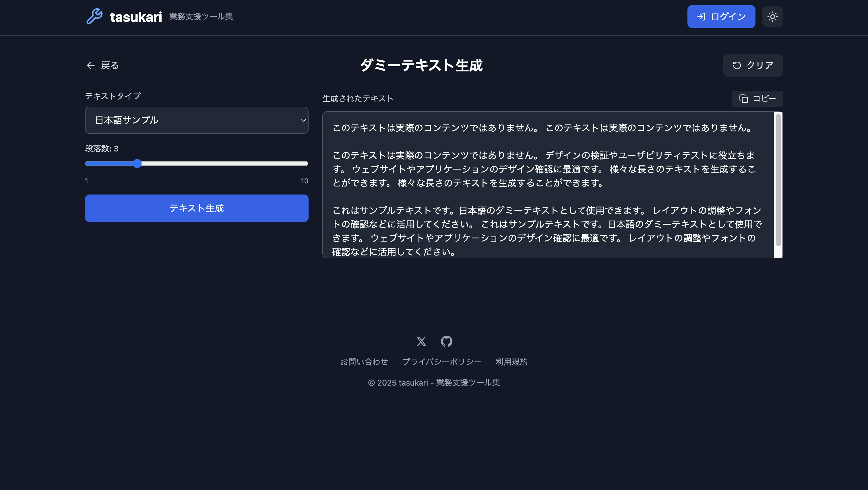Click the copy icon beside コピー
The height and width of the screenshot is (490, 868).
(743, 99)
